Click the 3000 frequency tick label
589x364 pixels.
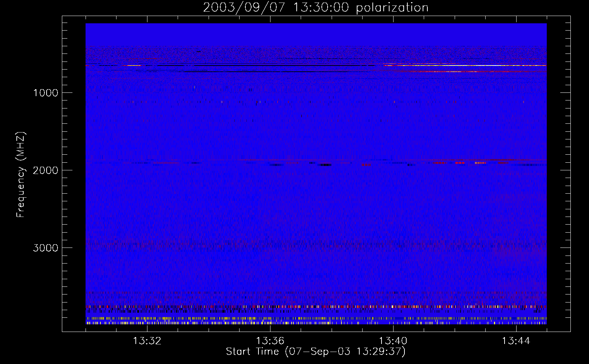point(46,248)
